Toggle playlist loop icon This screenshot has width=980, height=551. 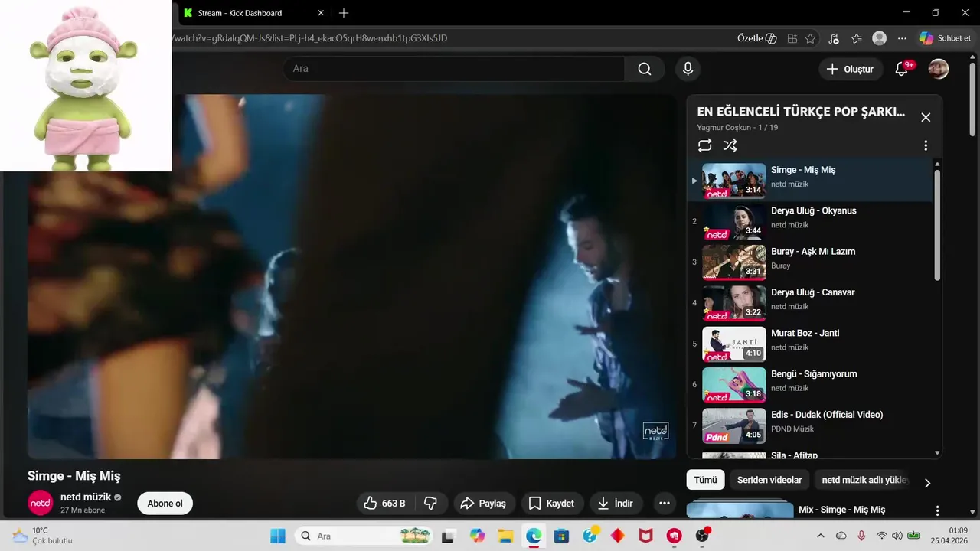[704, 145]
